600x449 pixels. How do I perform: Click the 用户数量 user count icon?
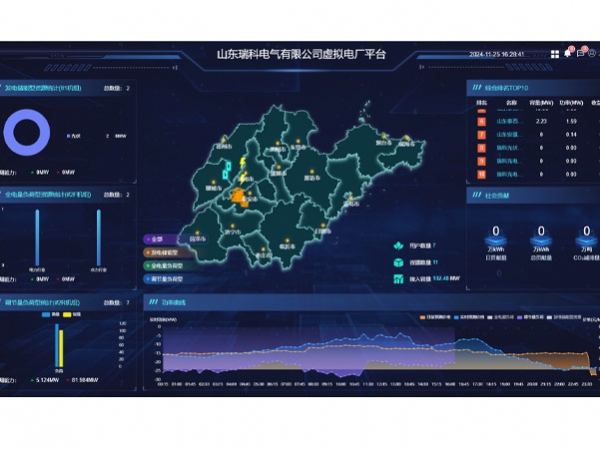tap(397, 244)
